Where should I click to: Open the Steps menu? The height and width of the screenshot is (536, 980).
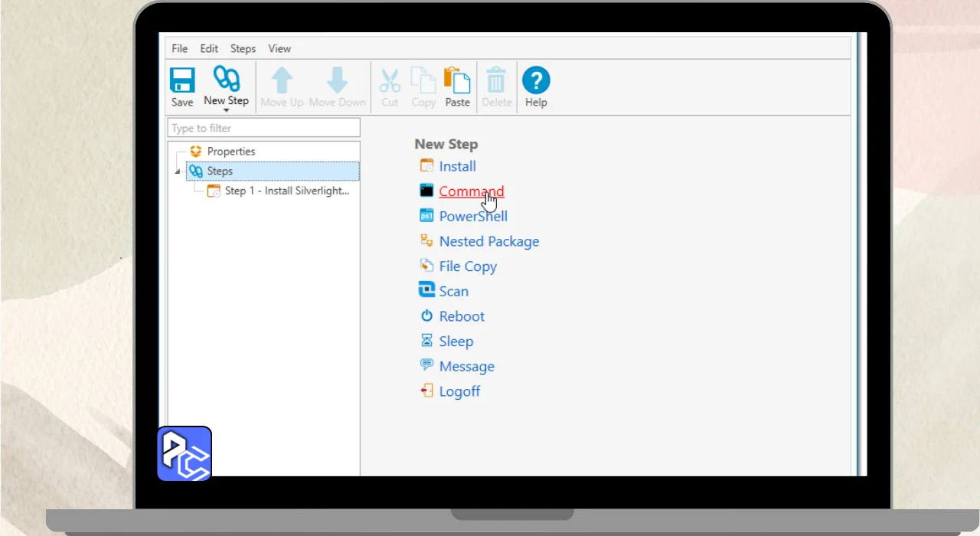(243, 48)
